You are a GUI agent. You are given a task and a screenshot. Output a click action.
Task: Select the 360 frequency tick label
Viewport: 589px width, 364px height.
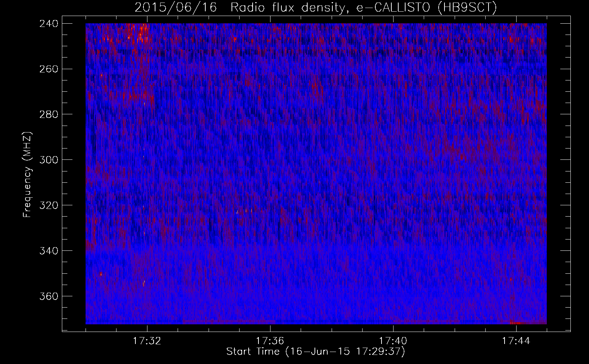click(49, 296)
